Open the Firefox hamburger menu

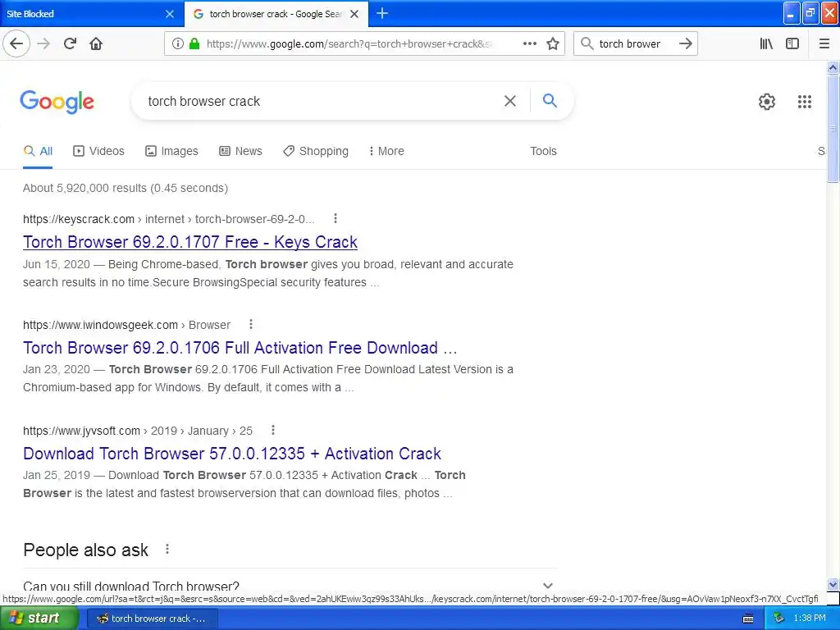(824, 43)
